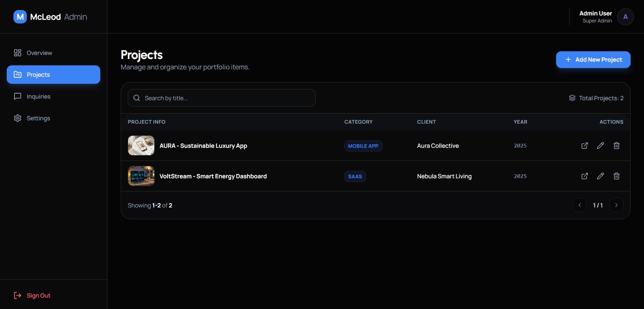Go to previous page of projects
The height and width of the screenshot is (309, 644).
pos(579,205)
